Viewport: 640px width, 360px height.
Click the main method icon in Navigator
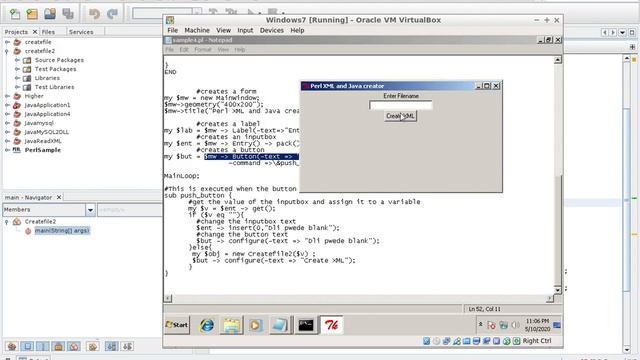[x=28, y=231]
